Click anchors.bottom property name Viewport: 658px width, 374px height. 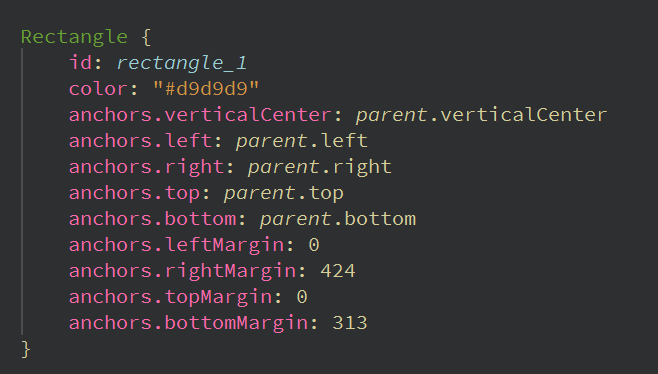[x=152, y=219]
